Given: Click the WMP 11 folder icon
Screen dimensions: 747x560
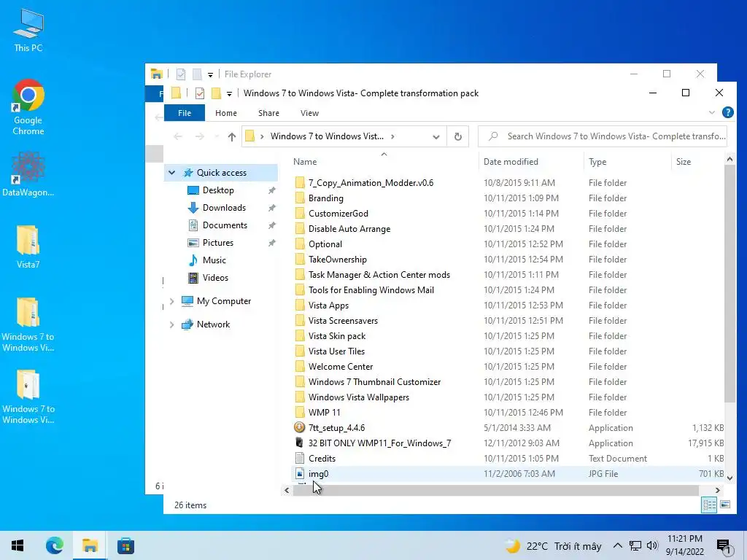Looking at the screenshot, I should 299,413.
